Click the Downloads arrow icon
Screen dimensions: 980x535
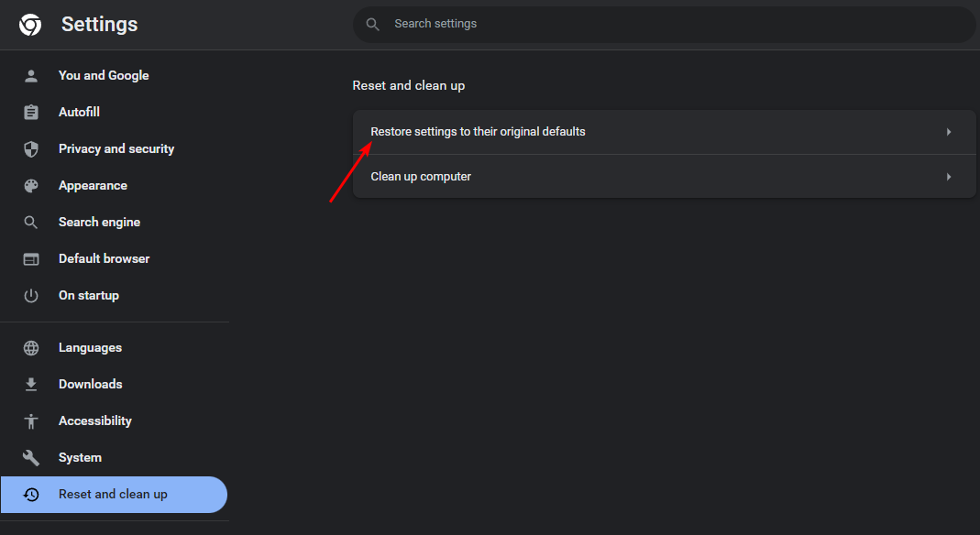[31, 385]
